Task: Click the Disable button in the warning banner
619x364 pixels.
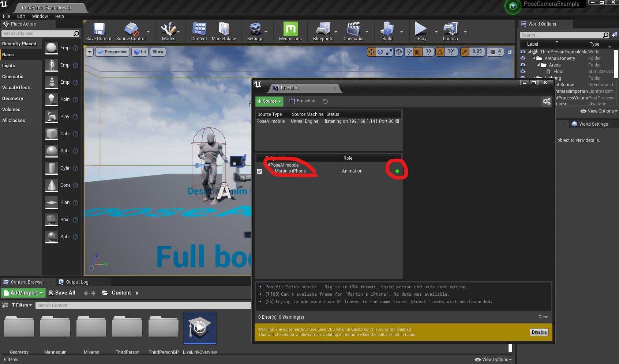Action: click(539, 332)
